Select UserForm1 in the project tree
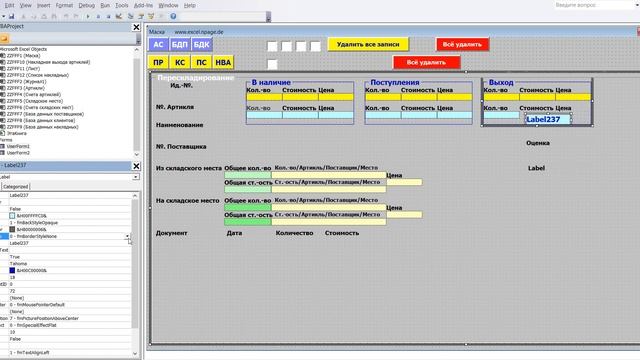This screenshot has height=360, width=640. (18, 146)
